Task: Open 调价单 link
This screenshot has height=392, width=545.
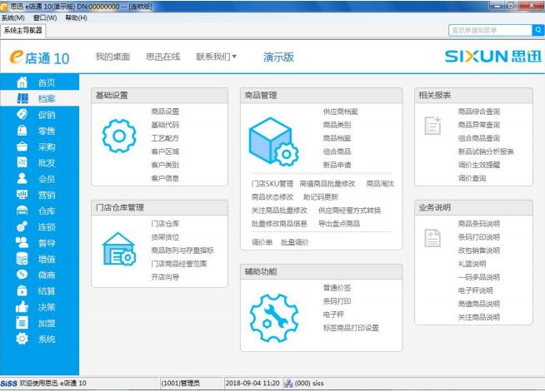Action: [262, 242]
